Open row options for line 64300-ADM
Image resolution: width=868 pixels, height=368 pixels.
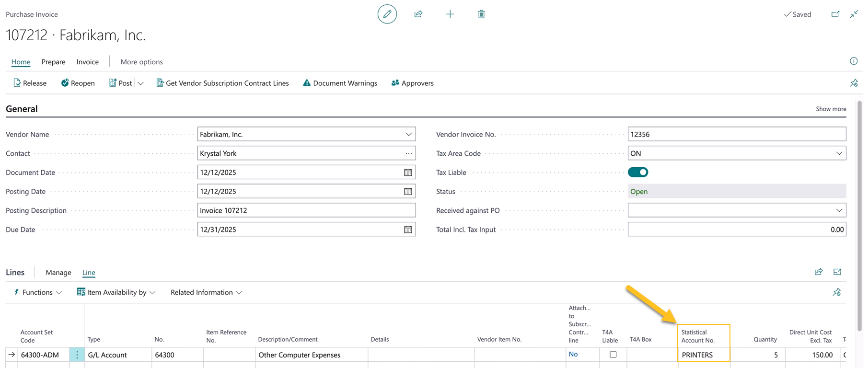[x=77, y=355]
